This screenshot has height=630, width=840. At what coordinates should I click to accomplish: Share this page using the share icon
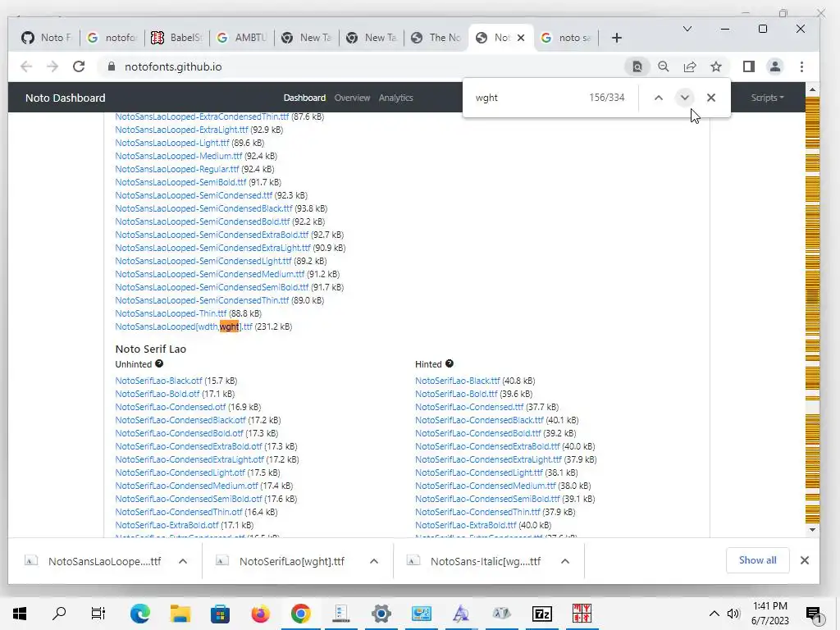coord(689,66)
